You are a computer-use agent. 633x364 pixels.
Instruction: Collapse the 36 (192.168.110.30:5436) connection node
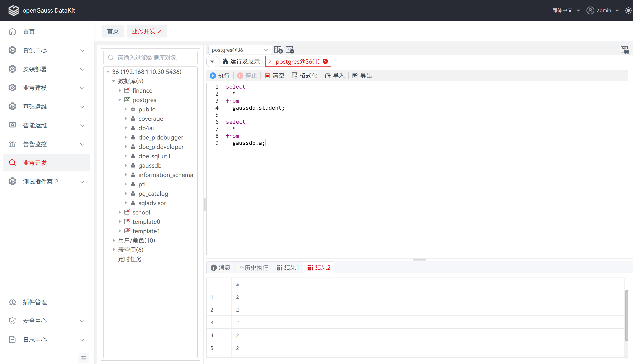(108, 72)
